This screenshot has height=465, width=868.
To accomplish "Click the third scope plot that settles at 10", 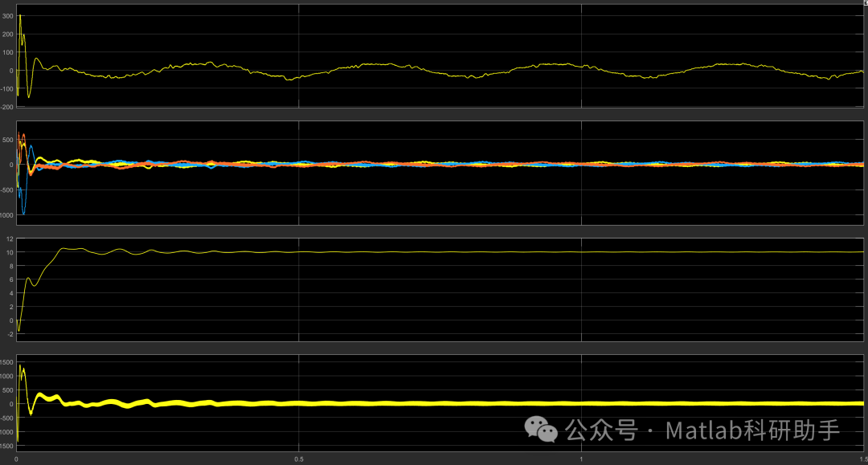I will (x=440, y=290).
